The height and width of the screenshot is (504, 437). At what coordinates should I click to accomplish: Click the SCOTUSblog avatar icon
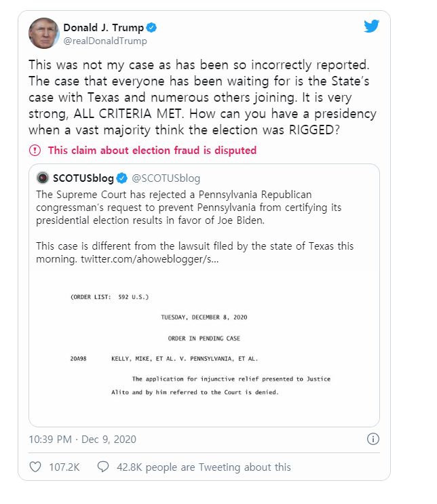pyautogui.click(x=43, y=178)
